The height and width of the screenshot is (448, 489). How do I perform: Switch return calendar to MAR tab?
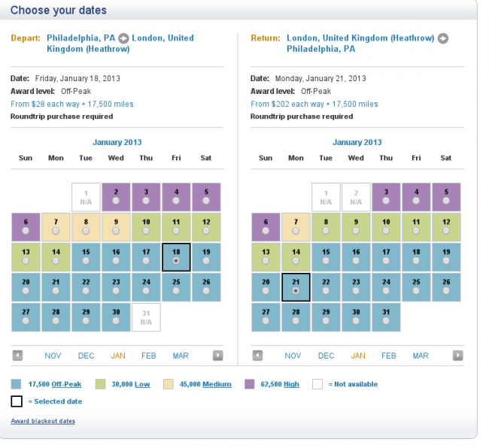(421, 356)
